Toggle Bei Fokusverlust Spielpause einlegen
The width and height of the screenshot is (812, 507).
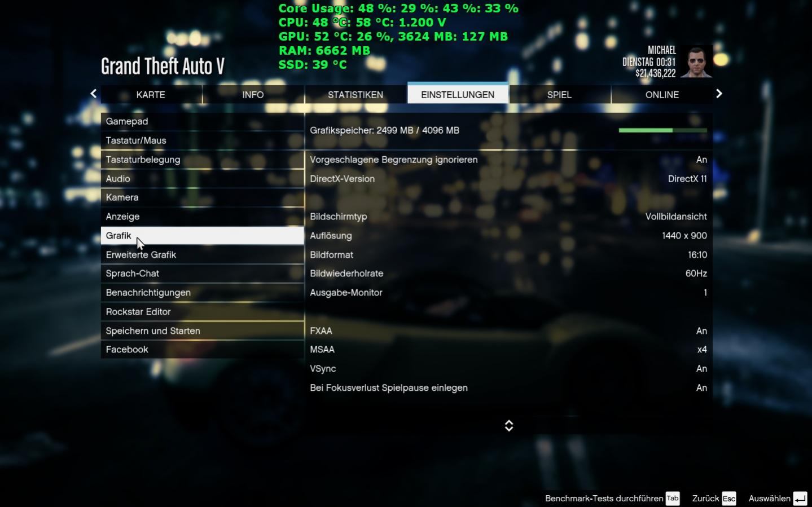[508, 388]
